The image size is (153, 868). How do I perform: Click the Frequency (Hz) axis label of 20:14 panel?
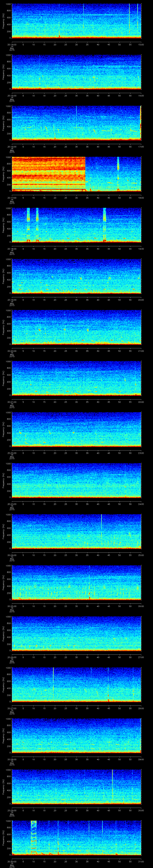tap(3, 21)
